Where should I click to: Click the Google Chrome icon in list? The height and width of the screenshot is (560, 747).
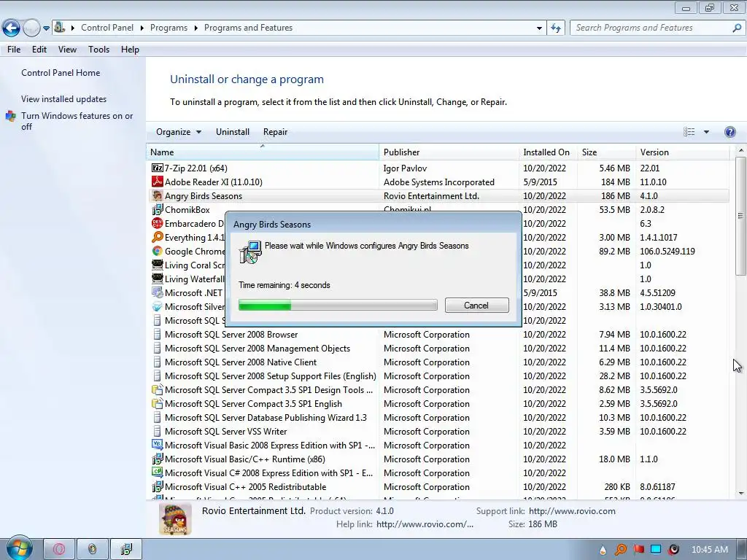(158, 251)
